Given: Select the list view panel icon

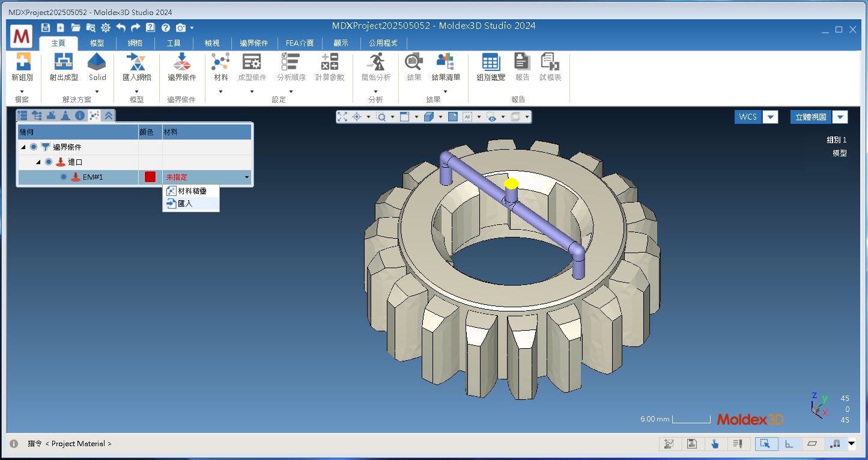Looking at the screenshot, I should click(x=22, y=115).
